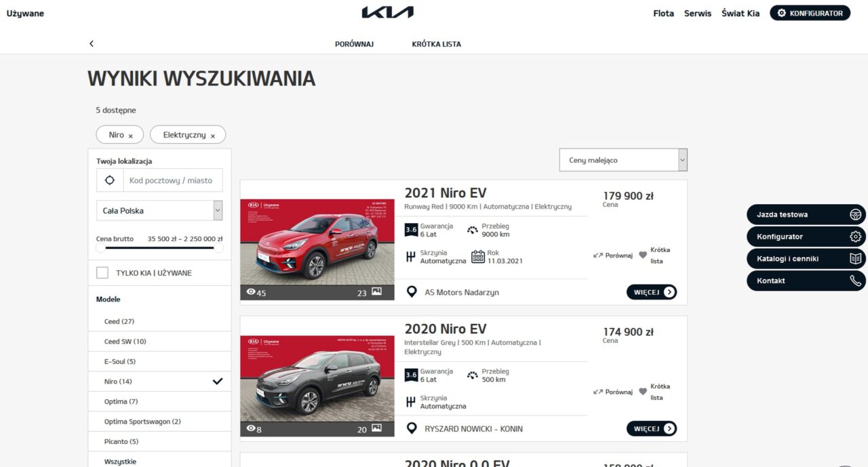This screenshot has height=467, width=868.
Task: Open the 2020 Niro EV listing title
Action: (446, 329)
